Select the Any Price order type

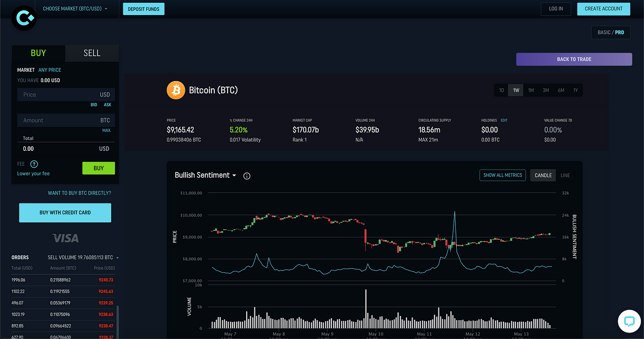(x=50, y=70)
